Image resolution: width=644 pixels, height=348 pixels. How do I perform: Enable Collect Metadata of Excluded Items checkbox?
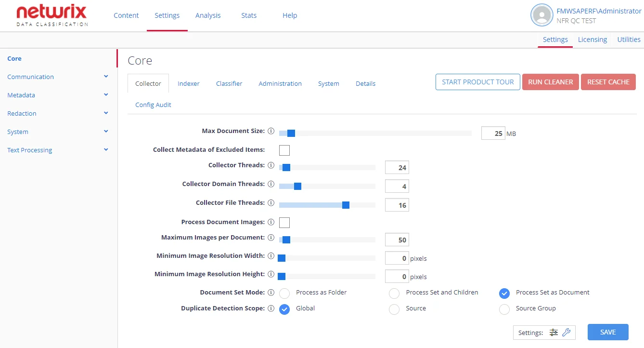click(x=284, y=150)
